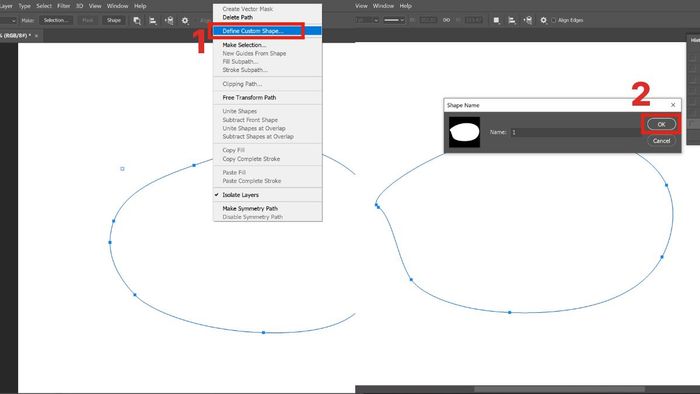Open path arrangement icon in right screenshot's options bar
Viewport: 700px width, 394px height.
pos(528,20)
